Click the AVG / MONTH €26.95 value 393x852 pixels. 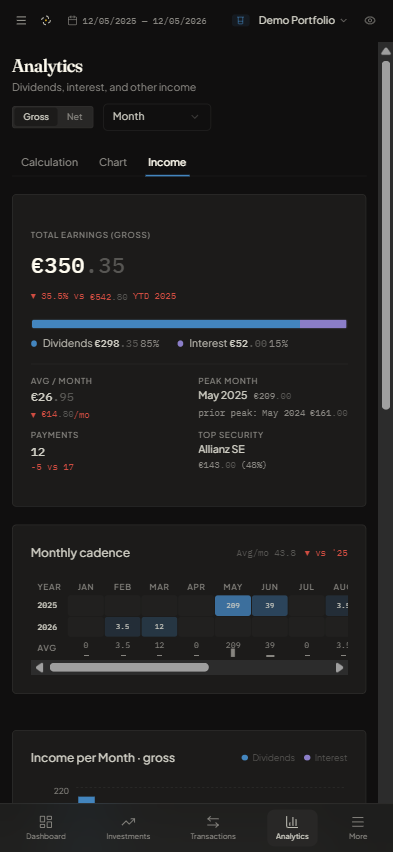(x=52, y=397)
